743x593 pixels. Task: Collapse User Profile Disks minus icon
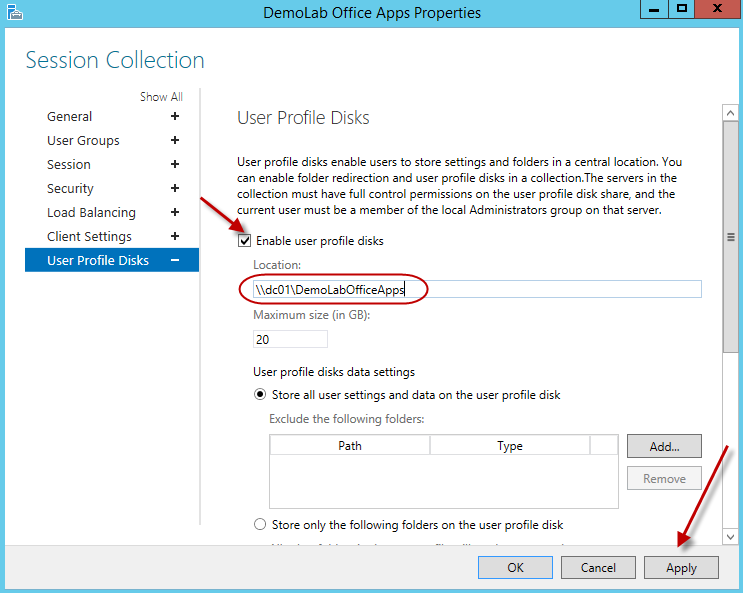pos(175,261)
